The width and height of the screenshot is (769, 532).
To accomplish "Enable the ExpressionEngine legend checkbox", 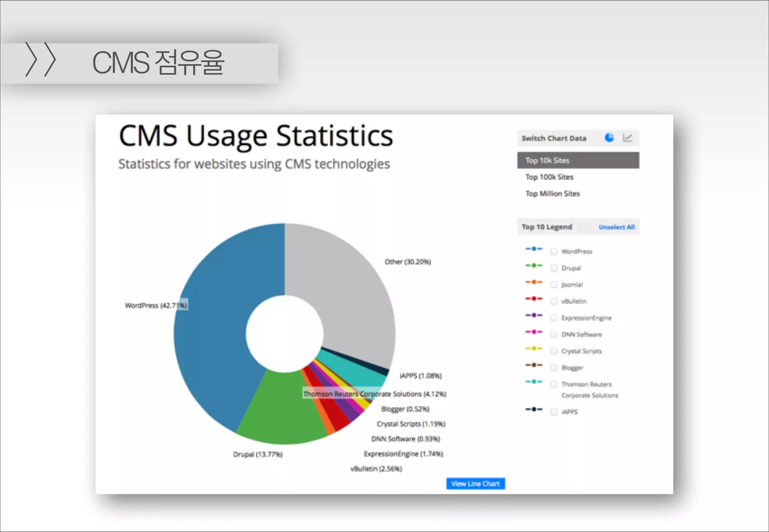I will click(x=554, y=318).
